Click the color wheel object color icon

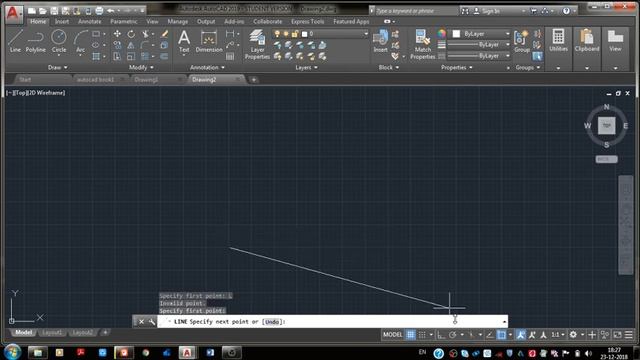pyautogui.click(x=442, y=34)
